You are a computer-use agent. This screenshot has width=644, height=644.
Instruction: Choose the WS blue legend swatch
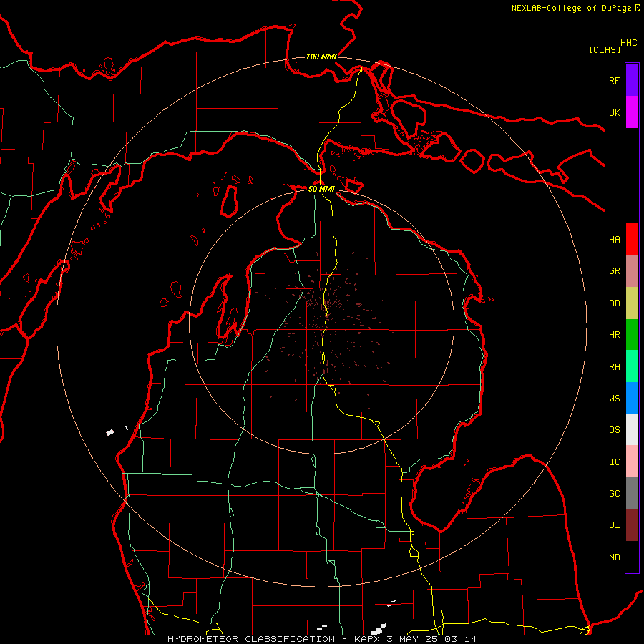tap(632, 398)
